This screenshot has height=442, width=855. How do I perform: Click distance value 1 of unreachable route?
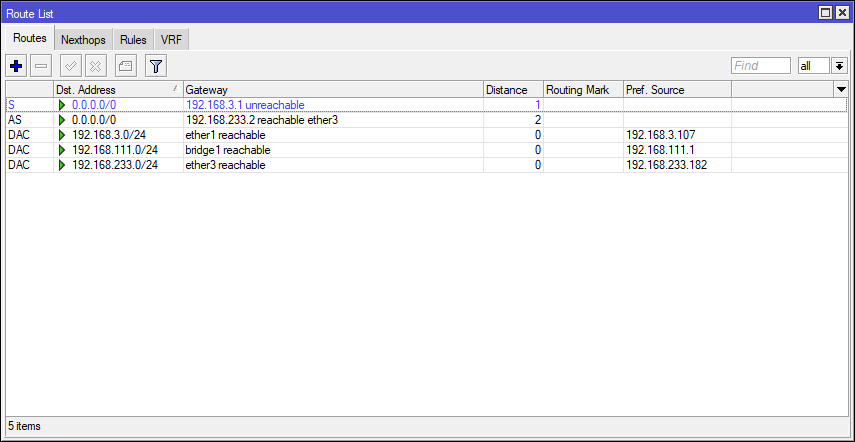pyautogui.click(x=538, y=105)
